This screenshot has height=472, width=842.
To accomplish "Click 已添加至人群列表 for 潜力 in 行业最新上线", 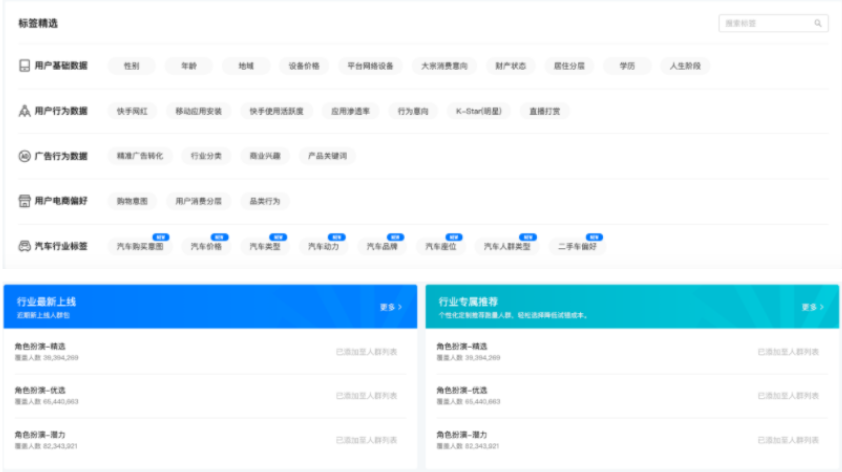I will click(366, 440).
